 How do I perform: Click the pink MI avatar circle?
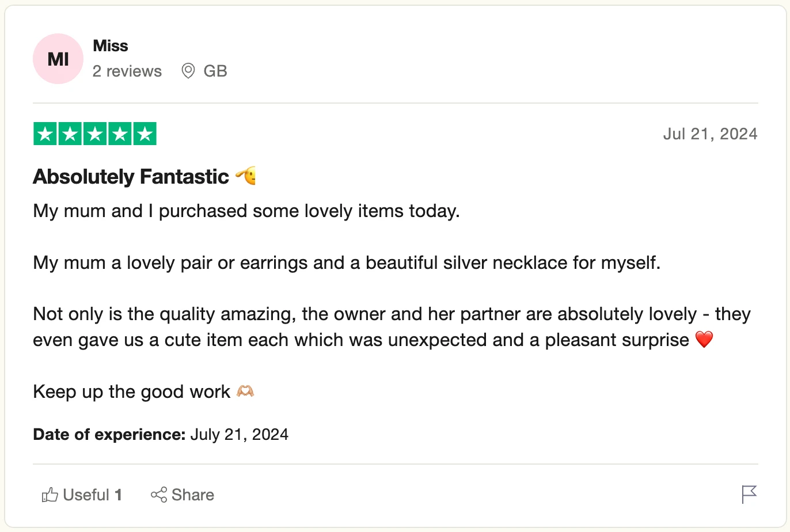pyautogui.click(x=58, y=59)
